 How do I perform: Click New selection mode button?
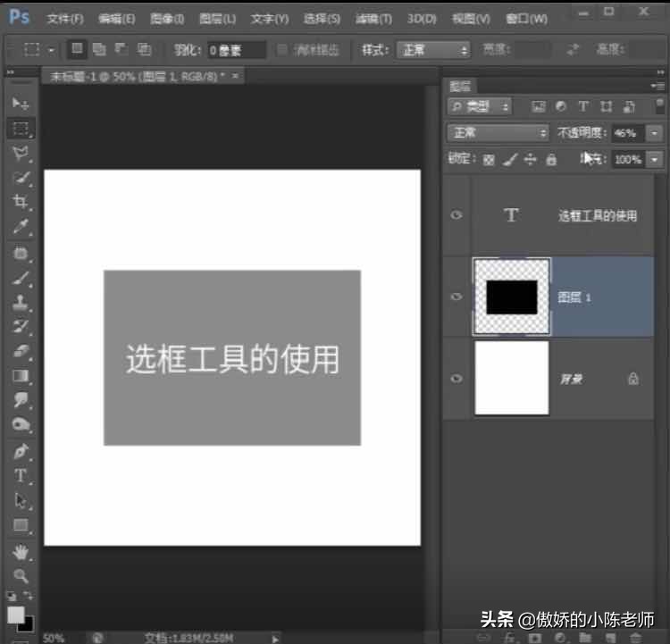click(x=77, y=49)
